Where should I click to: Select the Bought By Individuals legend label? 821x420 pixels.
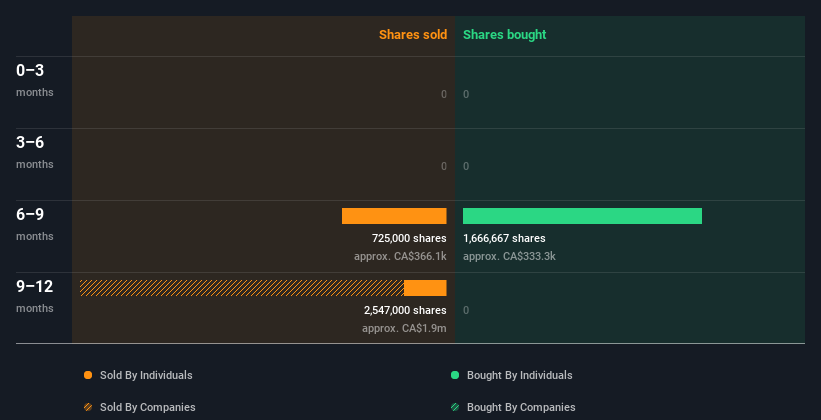pos(519,375)
